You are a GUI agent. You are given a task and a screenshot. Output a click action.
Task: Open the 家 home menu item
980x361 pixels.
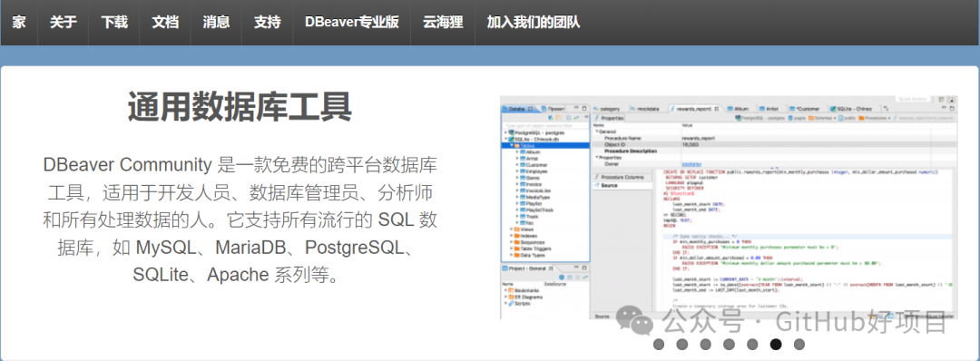[x=19, y=23]
